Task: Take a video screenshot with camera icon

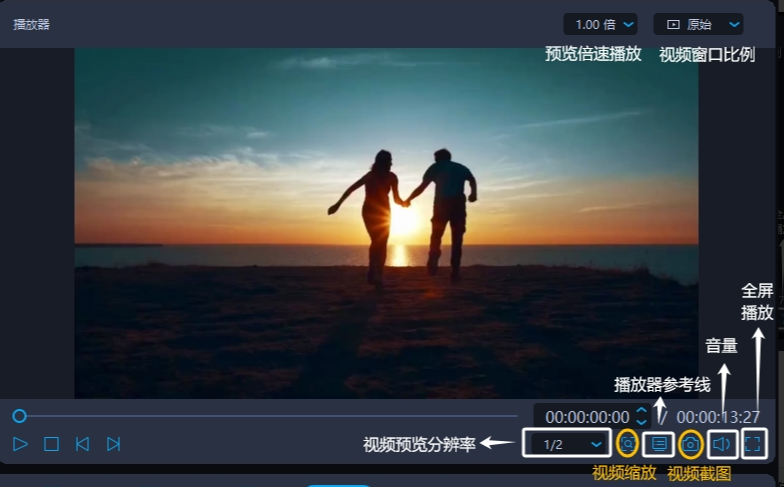Action: click(690, 444)
